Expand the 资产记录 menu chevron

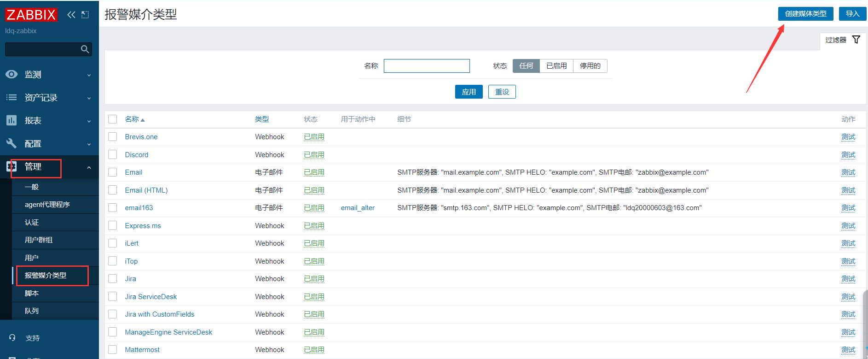89,98
